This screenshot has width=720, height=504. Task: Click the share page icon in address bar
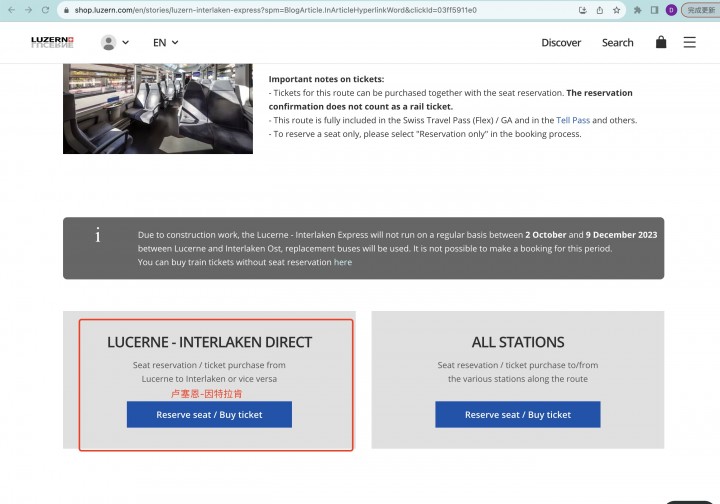600,10
